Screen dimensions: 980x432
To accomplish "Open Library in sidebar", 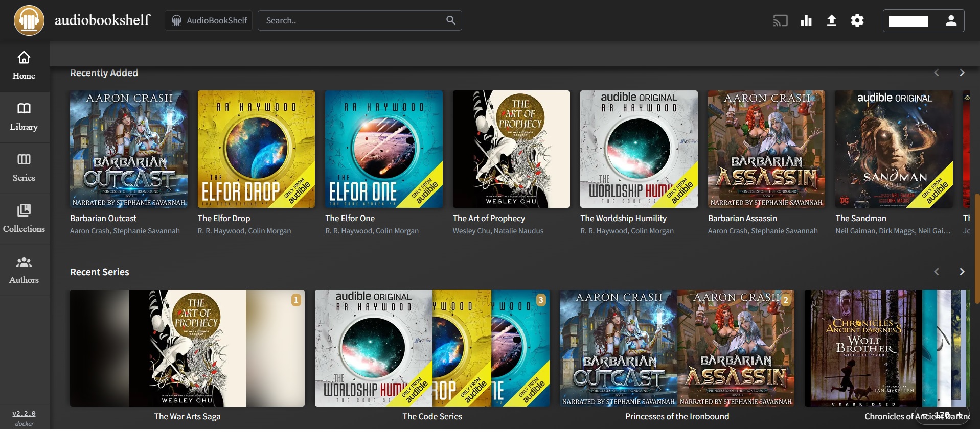I will pos(24,117).
